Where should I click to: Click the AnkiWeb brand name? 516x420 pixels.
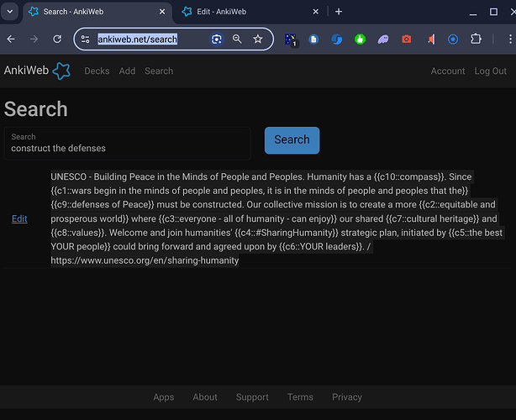(x=26, y=71)
